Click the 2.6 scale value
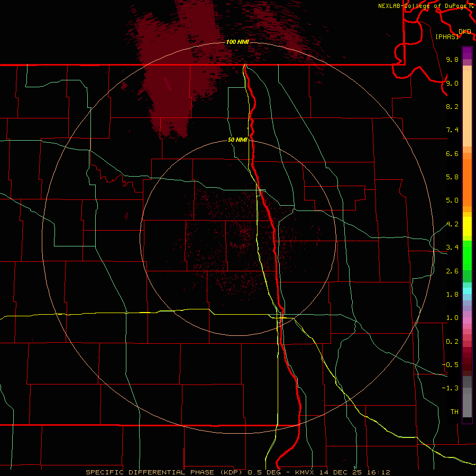 (452, 271)
